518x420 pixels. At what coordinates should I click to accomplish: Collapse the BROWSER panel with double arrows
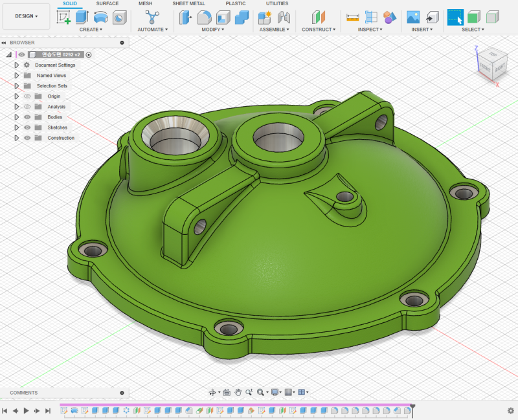point(4,43)
